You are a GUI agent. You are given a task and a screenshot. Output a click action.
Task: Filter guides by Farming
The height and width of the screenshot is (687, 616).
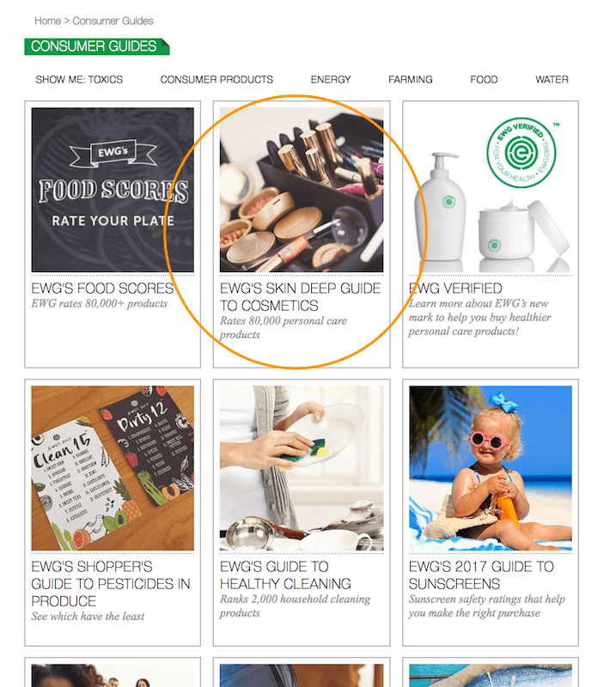click(411, 80)
